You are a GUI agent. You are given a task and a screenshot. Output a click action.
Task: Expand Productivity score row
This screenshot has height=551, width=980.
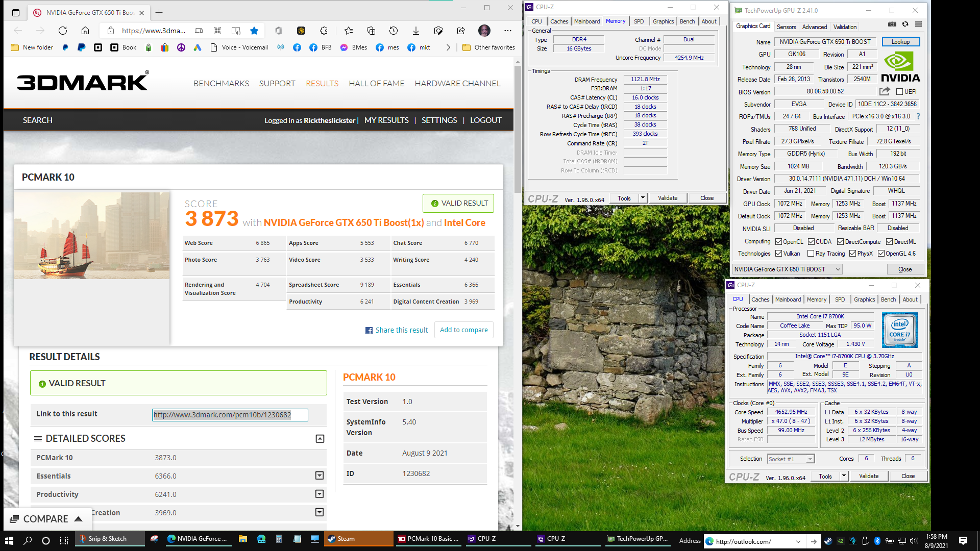point(320,494)
